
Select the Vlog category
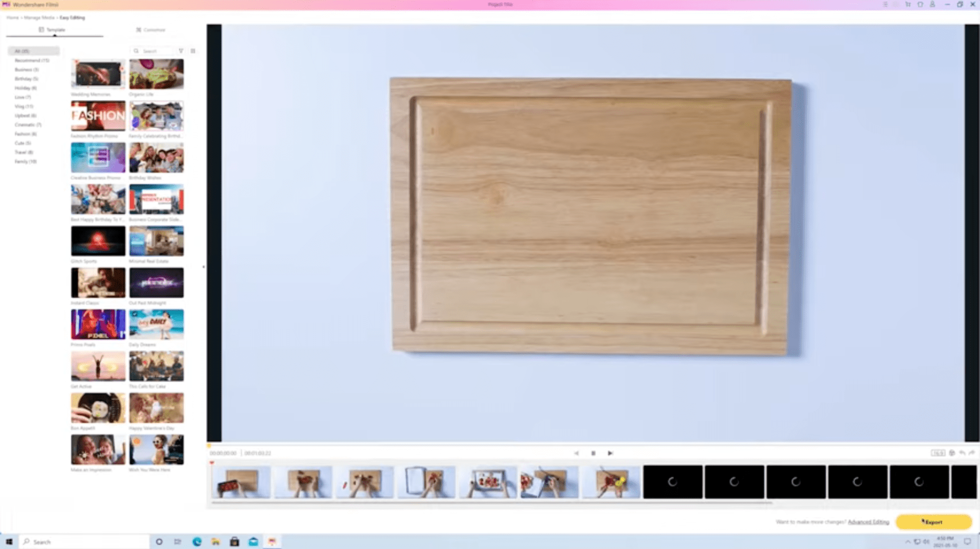click(x=24, y=106)
